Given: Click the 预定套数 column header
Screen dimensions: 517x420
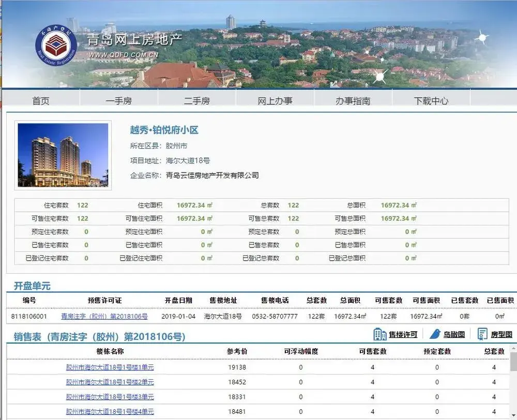Looking at the screenshot, I should 437,351.
